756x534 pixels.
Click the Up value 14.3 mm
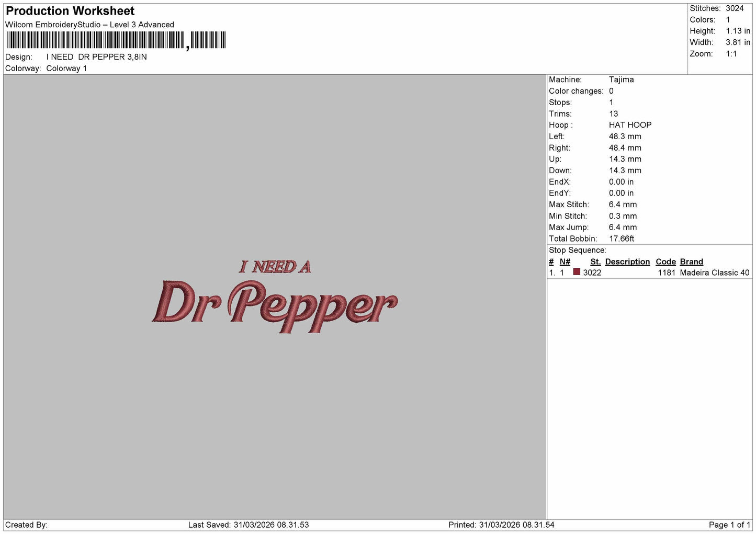tap(625, 159)
